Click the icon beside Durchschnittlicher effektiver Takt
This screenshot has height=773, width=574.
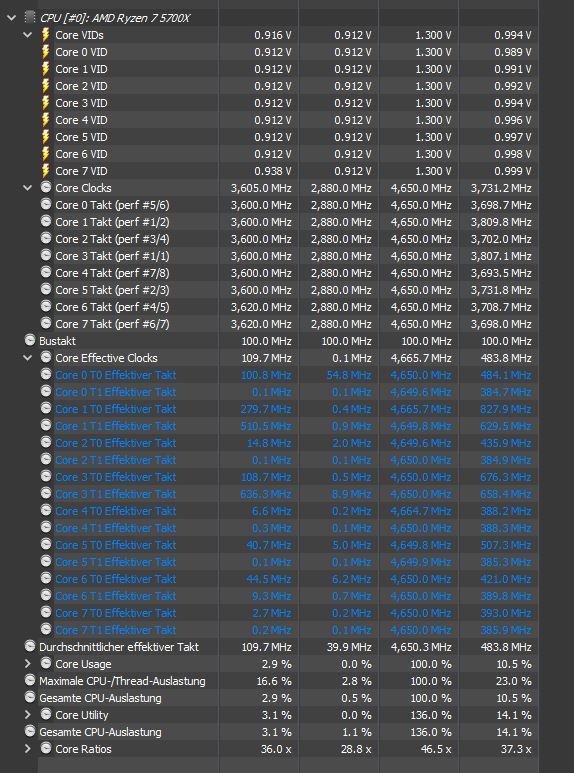pos(30,646)
